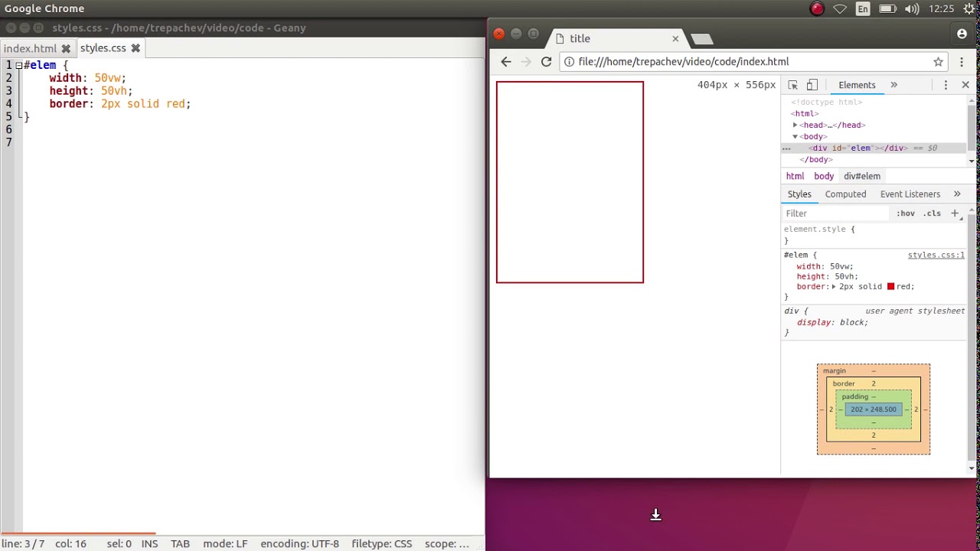Open the red color swatch picker

pyautogui.click(x=890, y=286)
